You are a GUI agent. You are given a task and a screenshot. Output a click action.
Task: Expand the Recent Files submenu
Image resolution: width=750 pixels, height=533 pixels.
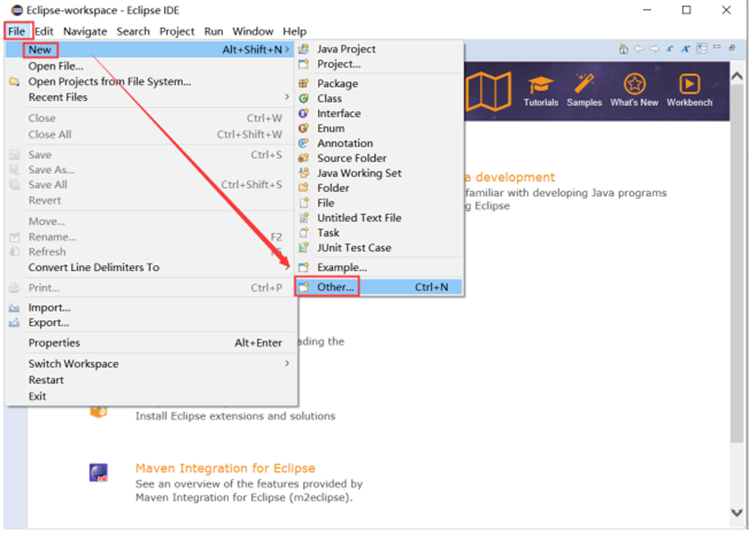click(x=287, y=97)
